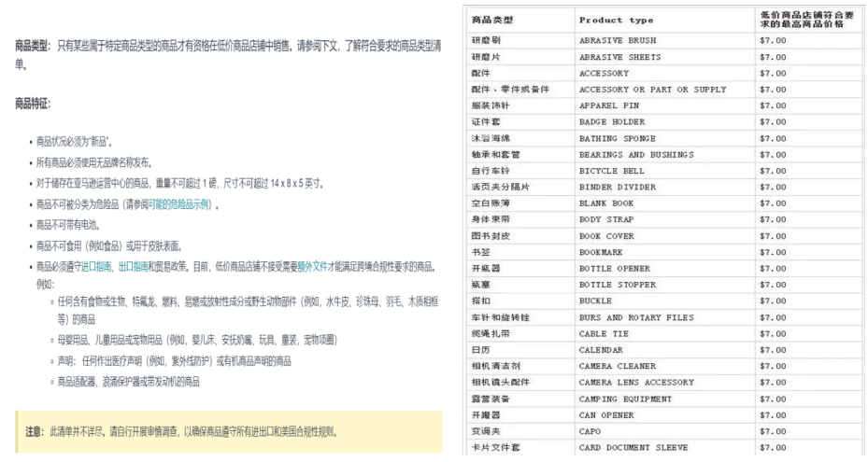Select the BEARINGS AND BUSHINGS cell
The image size is (868, 462).
click(x=665, y=154)
